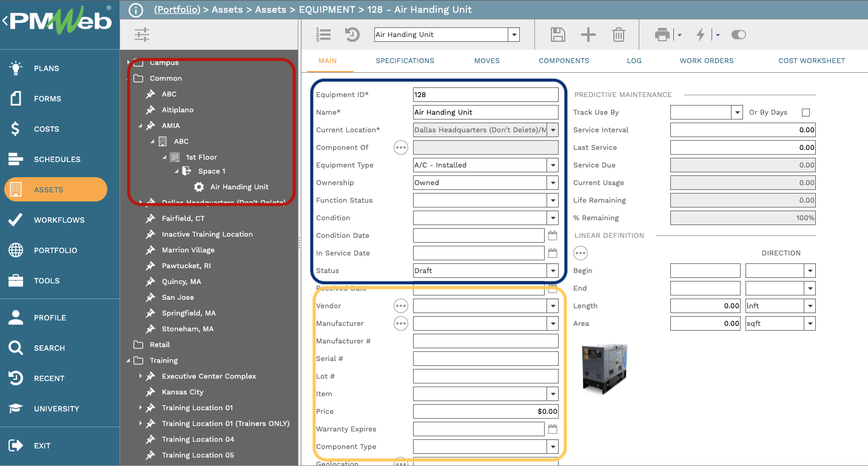Open the Status dropdown showing Draft
This screenshot has height=466, width=868.
pos(553,271)
